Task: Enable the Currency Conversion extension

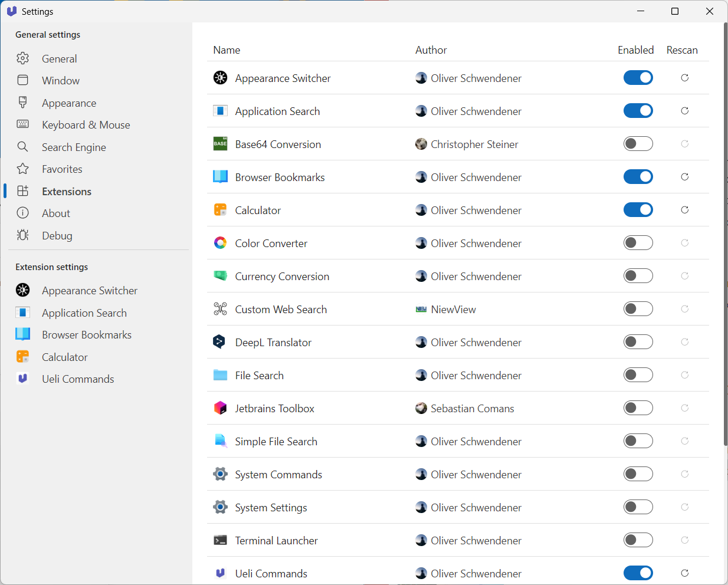Action: pyautogui.click(x=638, y=276)
